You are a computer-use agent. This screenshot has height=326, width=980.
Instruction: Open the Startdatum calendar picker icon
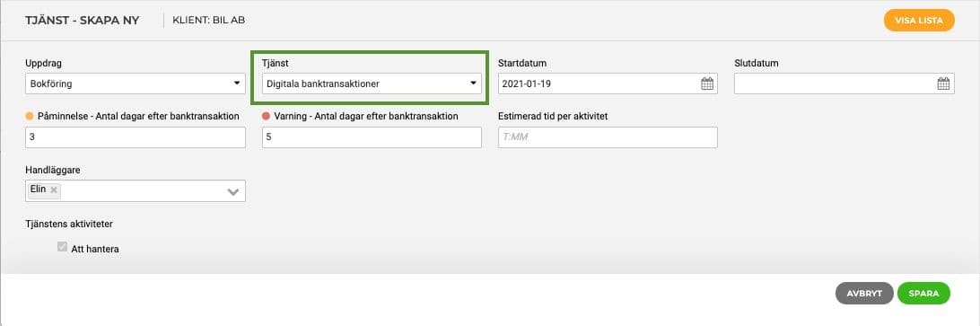point(707,84)
